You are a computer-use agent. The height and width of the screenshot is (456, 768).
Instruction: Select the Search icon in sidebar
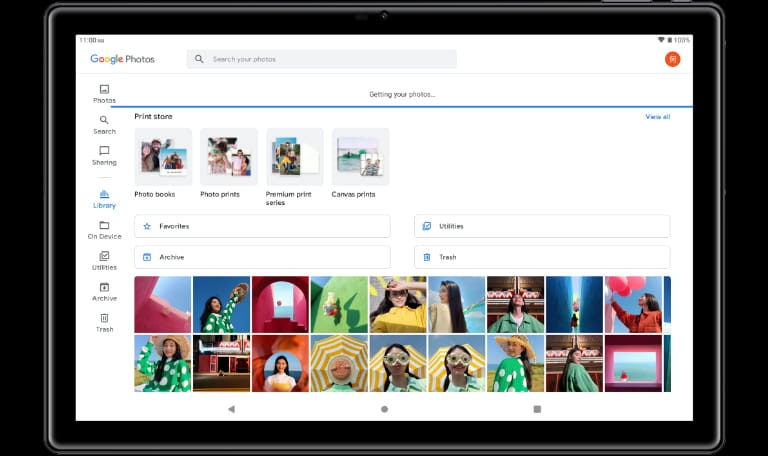click(104, 124)
